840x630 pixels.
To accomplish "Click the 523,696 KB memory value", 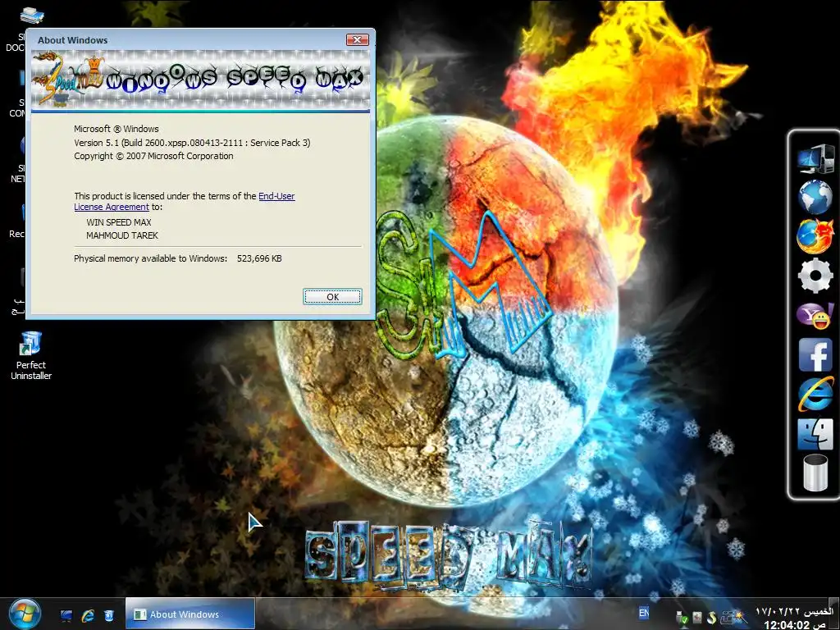I will point(259,258).
